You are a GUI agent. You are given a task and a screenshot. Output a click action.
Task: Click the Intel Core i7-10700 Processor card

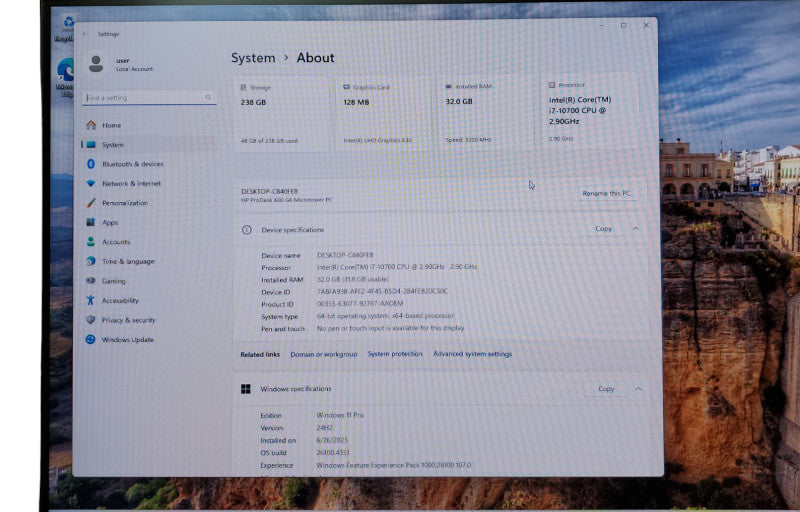[590, 111]
